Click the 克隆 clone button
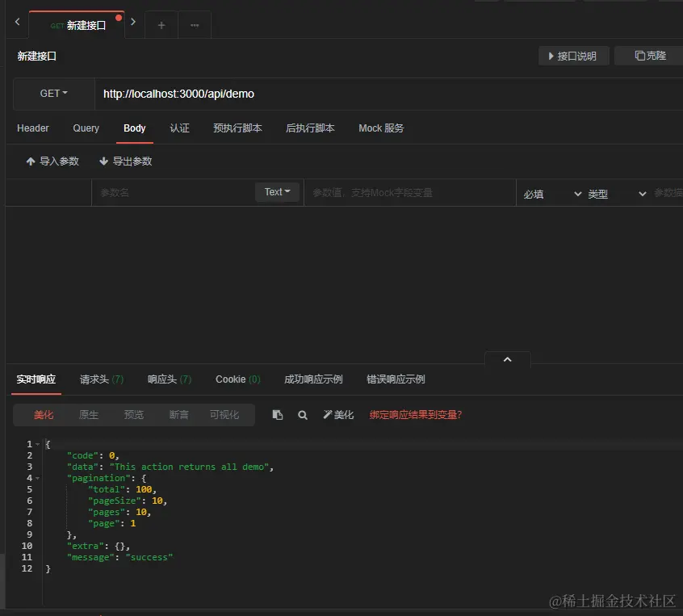Viewport: 683px width, 616px height. tap(650, 56)
